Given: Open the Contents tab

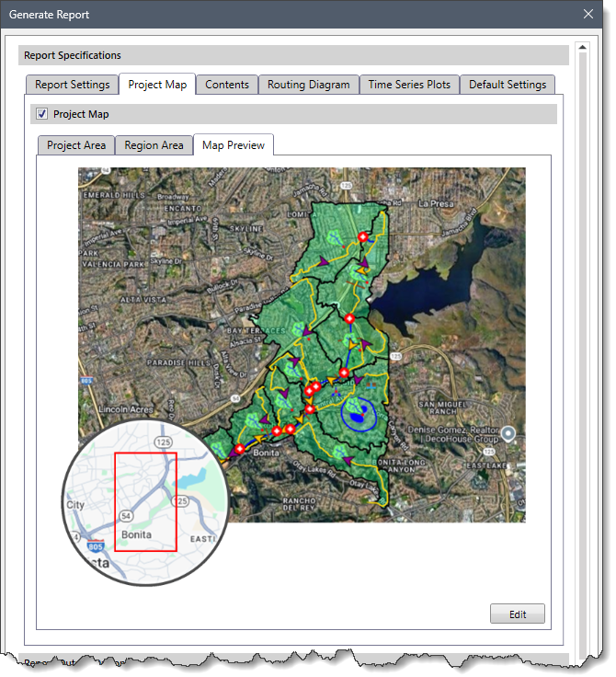Looking at the screenshot, I should point(227,85).
